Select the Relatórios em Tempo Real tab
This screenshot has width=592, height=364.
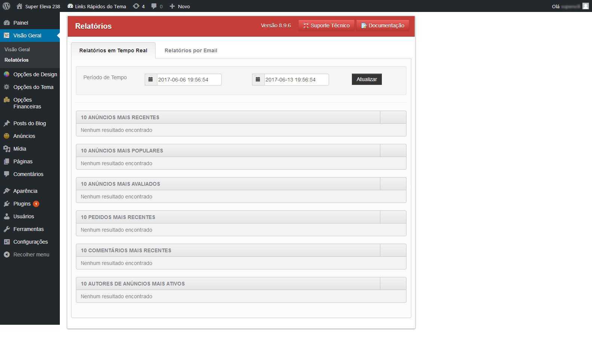point(113,50)
